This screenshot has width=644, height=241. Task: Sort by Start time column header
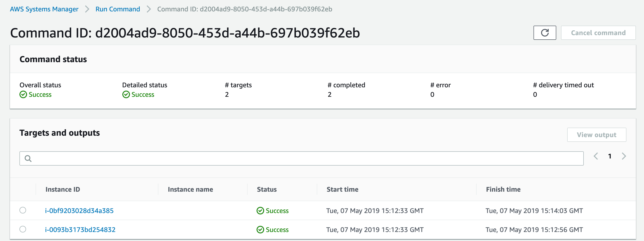coord(342,190)
